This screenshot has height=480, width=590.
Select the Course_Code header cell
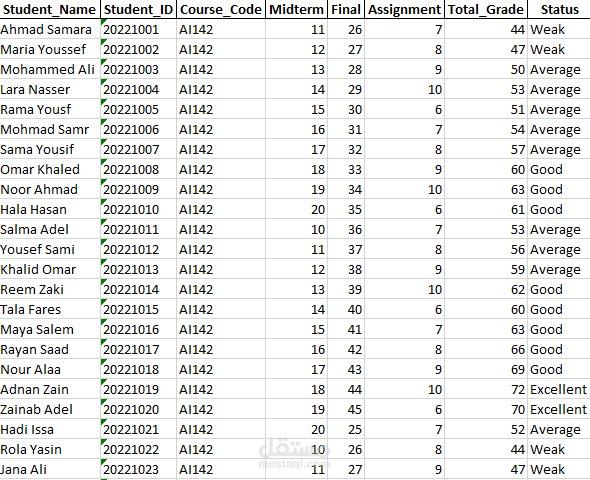(x=221, y=9)
